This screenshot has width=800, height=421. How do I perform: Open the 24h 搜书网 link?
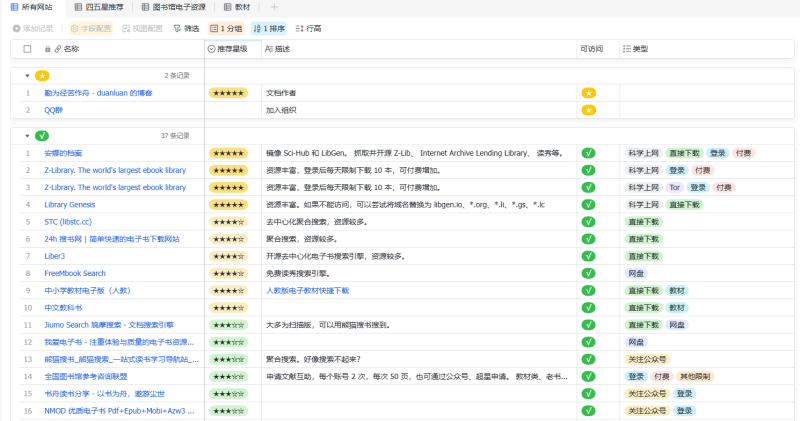[112, 239]
